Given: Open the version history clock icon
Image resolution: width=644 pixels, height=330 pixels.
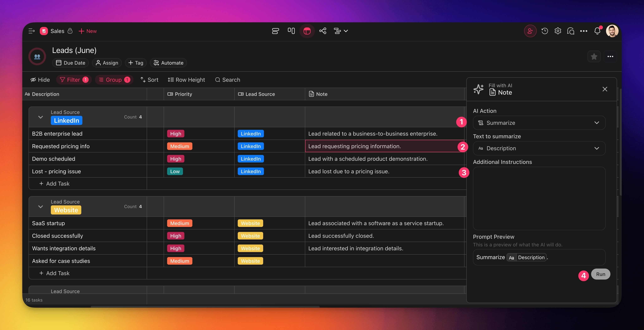Looking at the screenshot, I should click(545, 31).
